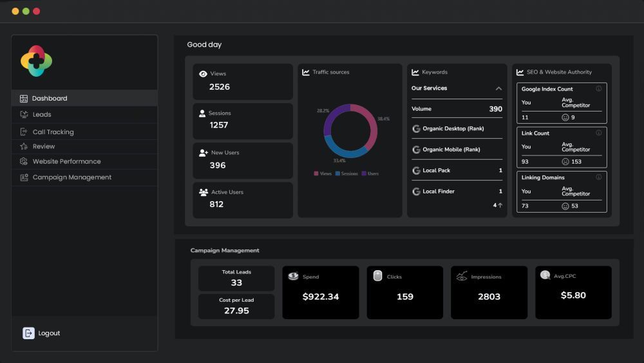This screenshot has width=644, height=363.
Task: Click the 4 up-arrow pagination indicator
Action: [497, 205]
